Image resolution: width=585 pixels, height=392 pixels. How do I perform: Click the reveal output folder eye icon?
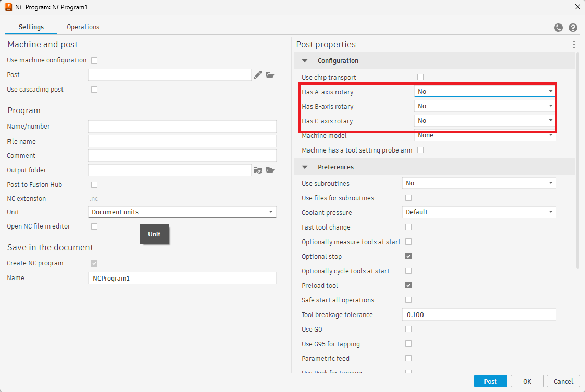tap(257, 170)
